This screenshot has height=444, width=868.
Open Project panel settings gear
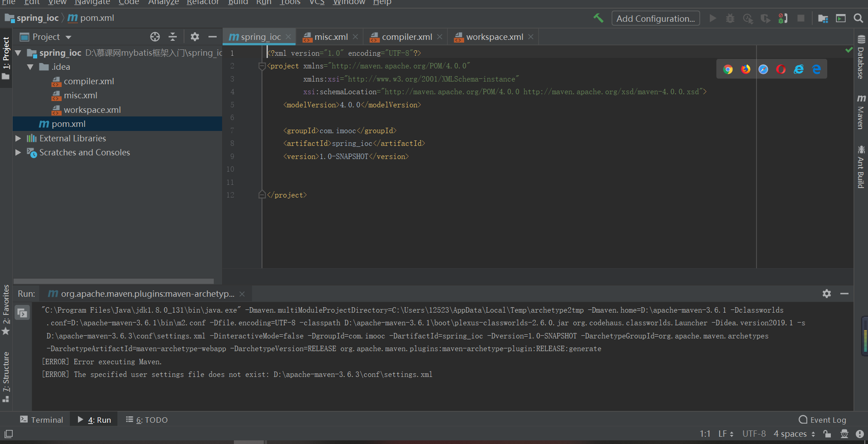pos(195,37)
